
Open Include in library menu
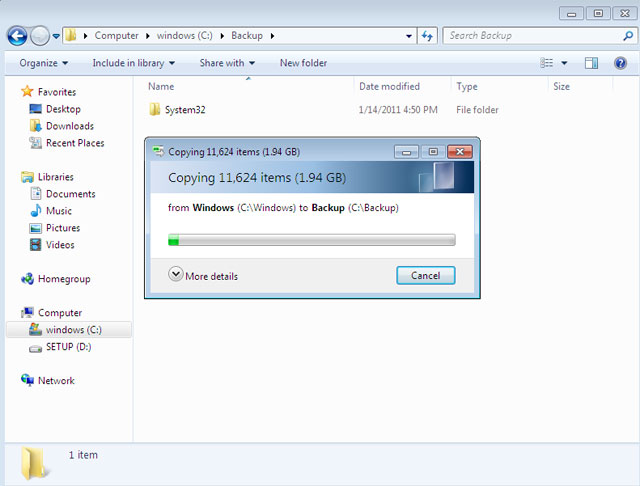tap(133, 63)
